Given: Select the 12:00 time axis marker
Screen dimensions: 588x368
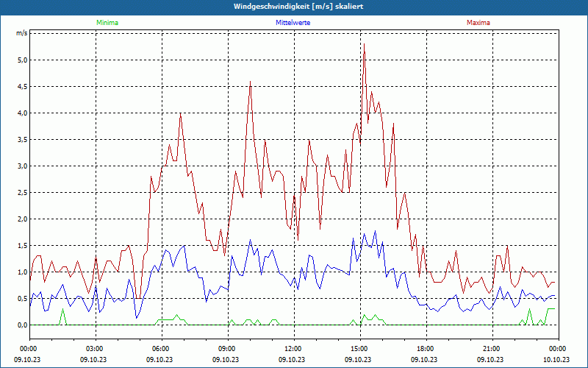Looking at the screenshot, I should pyautogui.click(x=293, y=348).
